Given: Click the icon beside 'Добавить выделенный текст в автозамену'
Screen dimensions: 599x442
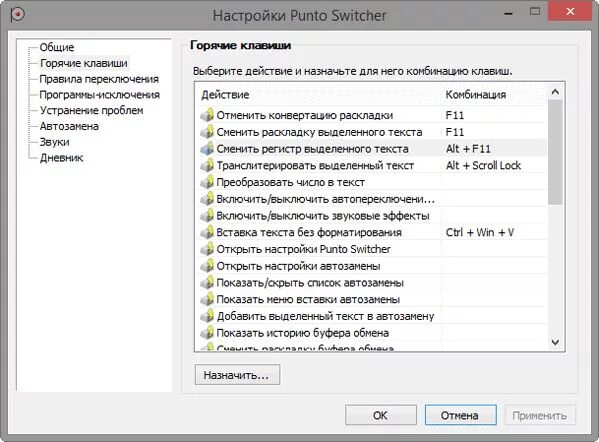Looking at the screenshot, I should click(x=207, y=316).
